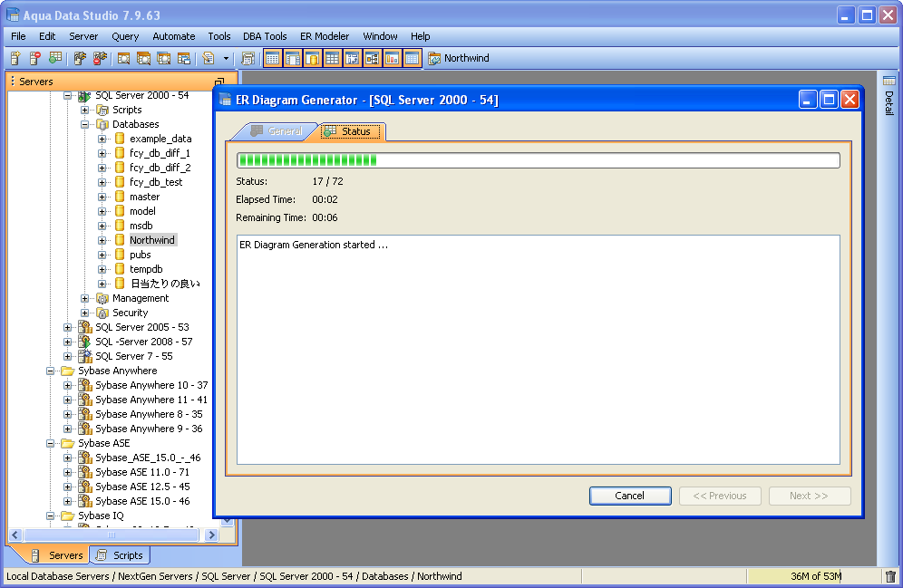
Task: Open the Detail sidebar panel icon
Action: pos(889,81)
